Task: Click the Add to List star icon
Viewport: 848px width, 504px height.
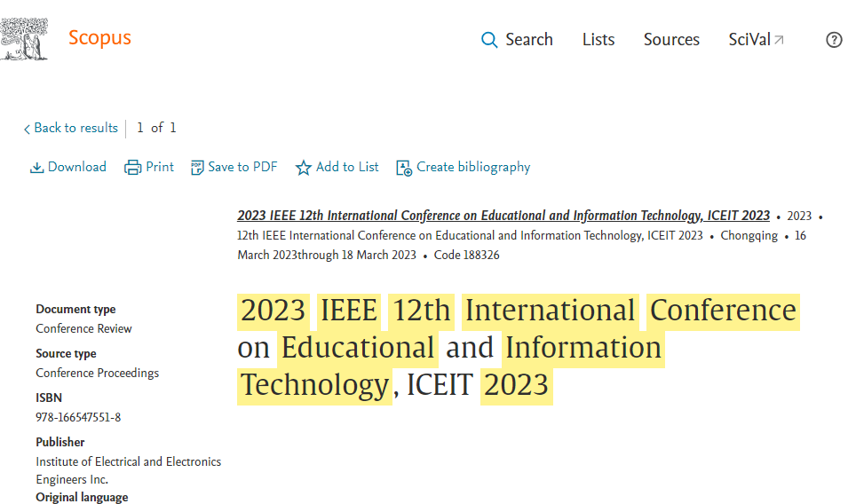Action: [304, 168]
